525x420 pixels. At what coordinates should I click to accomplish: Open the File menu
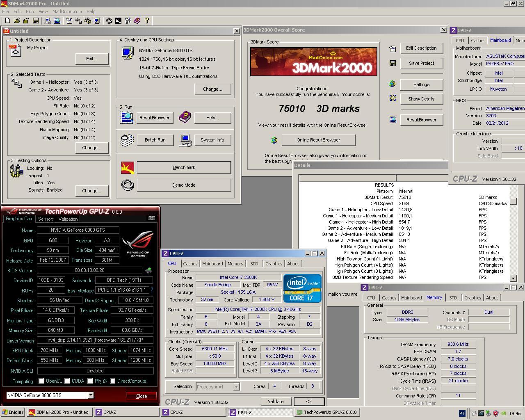point(5,11)
